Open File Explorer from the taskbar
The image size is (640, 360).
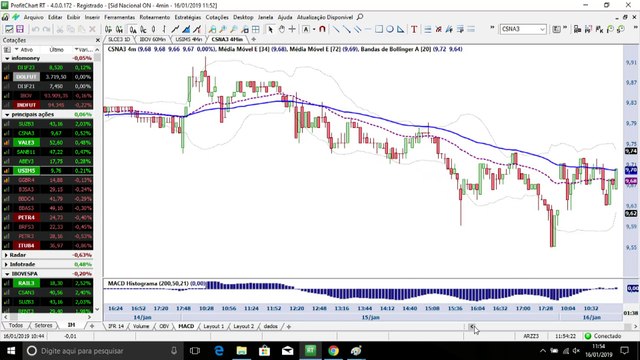click(242, 351)
